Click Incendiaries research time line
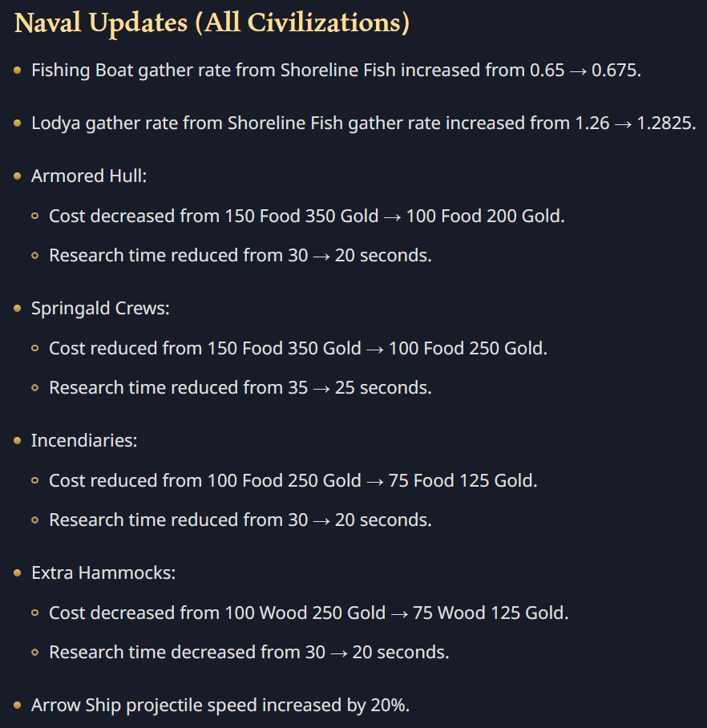The image size is (707, 728). [x=240, y=520]
